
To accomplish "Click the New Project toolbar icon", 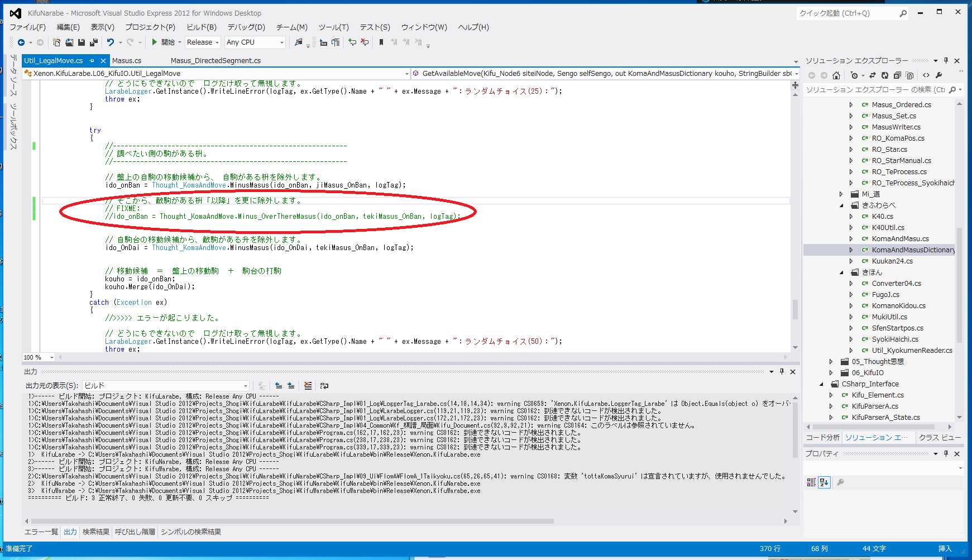I will tap(56, 42).
